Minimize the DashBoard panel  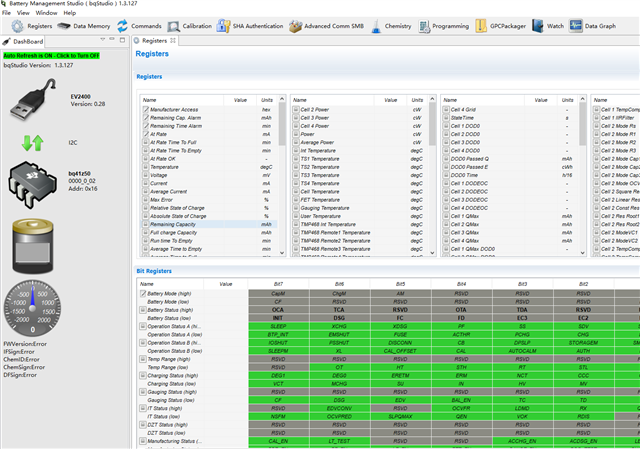(x=112, y=39)
